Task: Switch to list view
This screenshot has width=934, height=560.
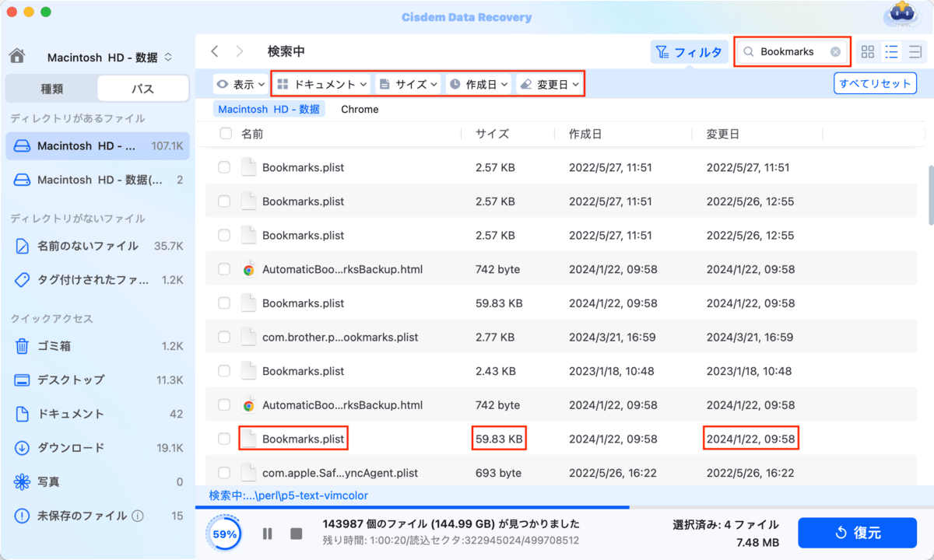Action: click(892, 52)
